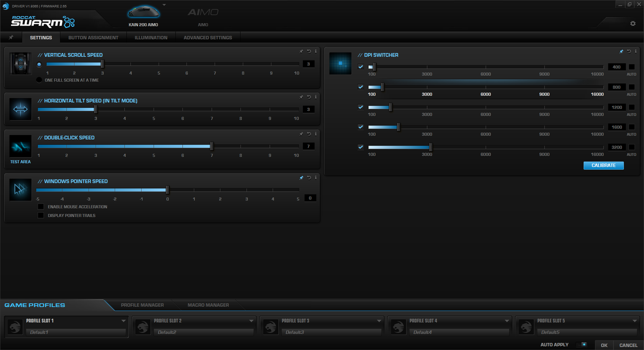
Task: Click the Roccat icon in Profile Slot 1
Action: pyautogui.click(x=16, y=327)
